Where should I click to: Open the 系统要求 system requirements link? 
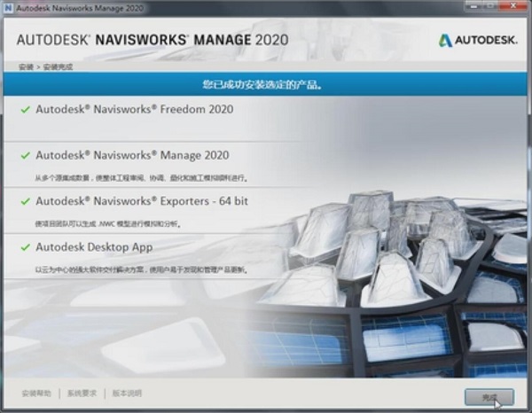[82, 394]
